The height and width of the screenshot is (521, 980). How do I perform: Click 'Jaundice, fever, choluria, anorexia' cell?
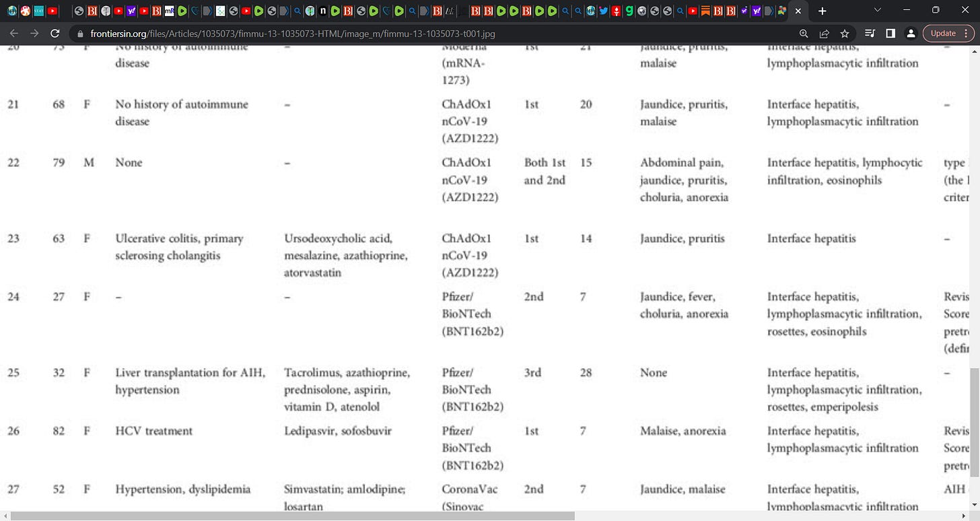click(x=684, y=306)
